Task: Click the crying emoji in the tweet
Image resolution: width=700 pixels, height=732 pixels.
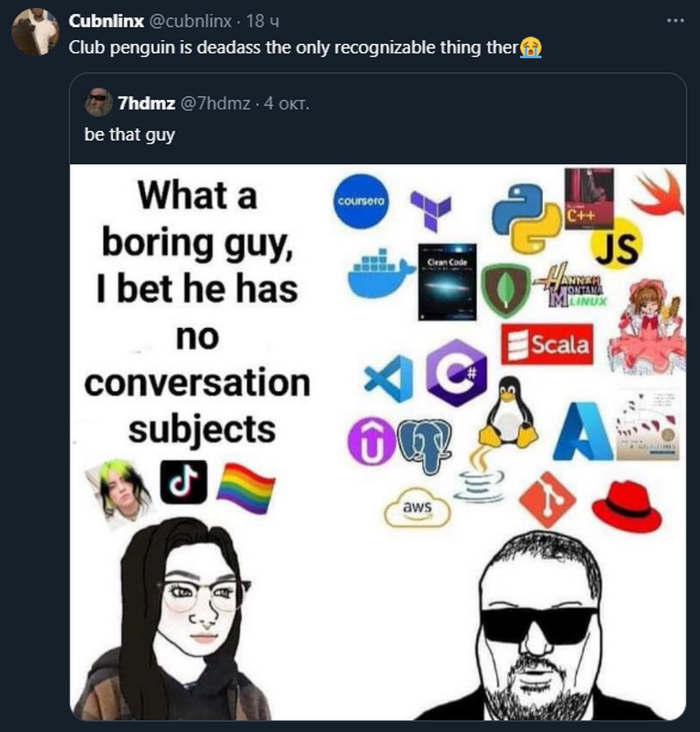Action: pyautogui.click(x=531, y=47)
